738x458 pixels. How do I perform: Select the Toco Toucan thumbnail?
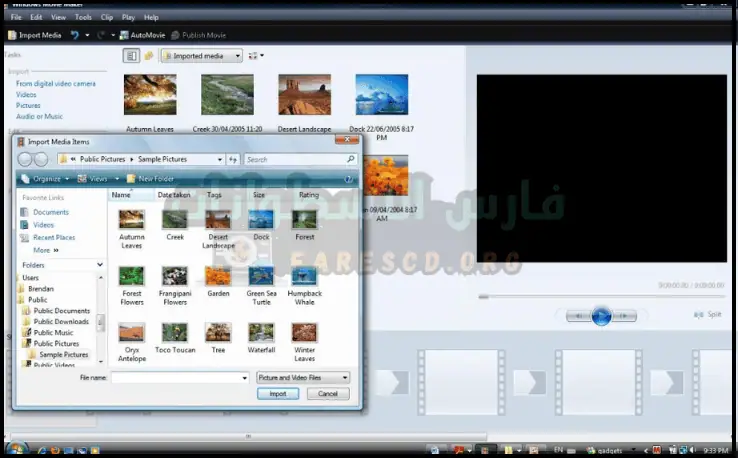[x=175, y=337]
